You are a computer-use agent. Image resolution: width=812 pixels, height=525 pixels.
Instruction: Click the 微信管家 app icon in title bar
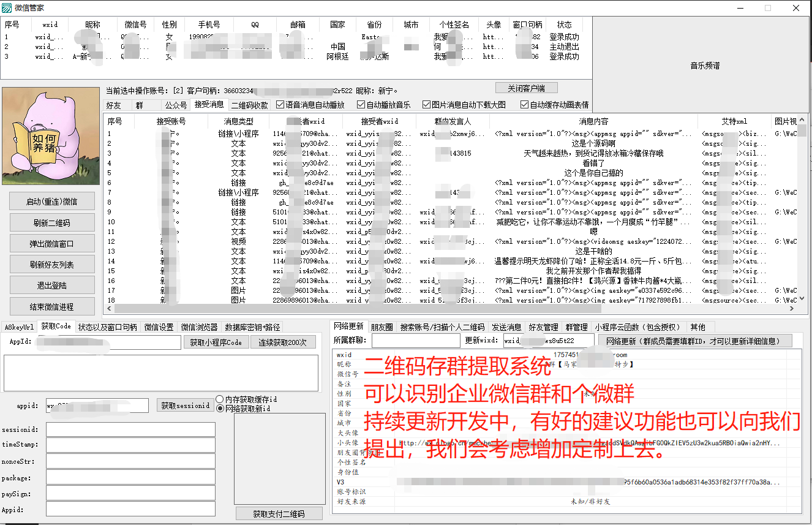7,8
